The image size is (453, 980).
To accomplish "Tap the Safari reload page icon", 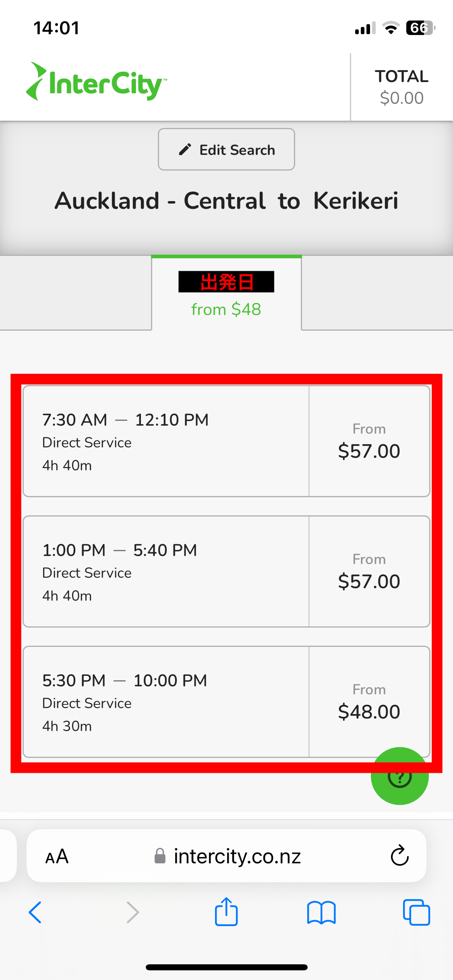I will (399, 855).
